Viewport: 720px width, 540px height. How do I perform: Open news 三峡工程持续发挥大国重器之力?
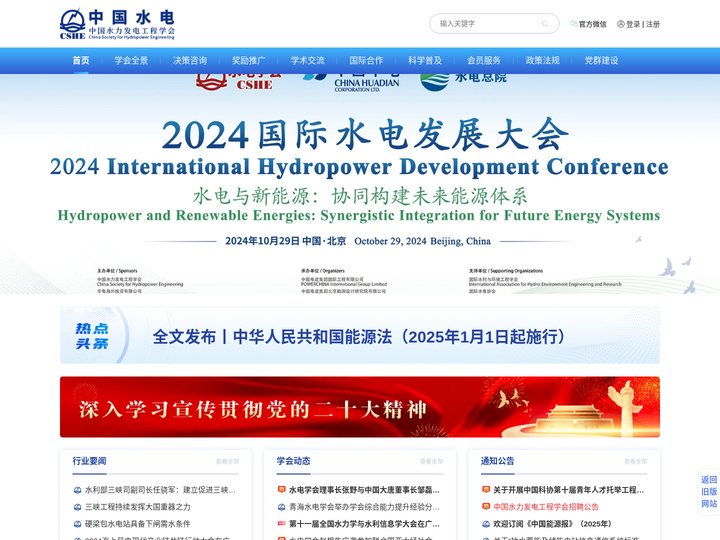(138, 507)
